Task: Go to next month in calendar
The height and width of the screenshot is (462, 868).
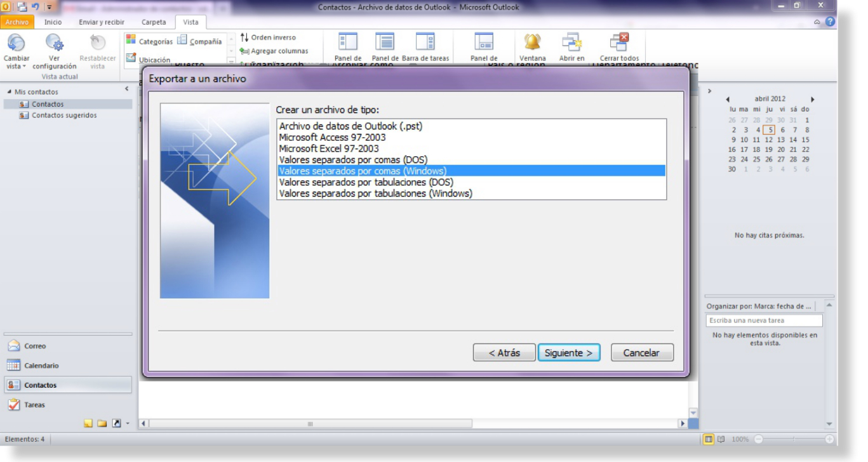Action: [812, 100]
